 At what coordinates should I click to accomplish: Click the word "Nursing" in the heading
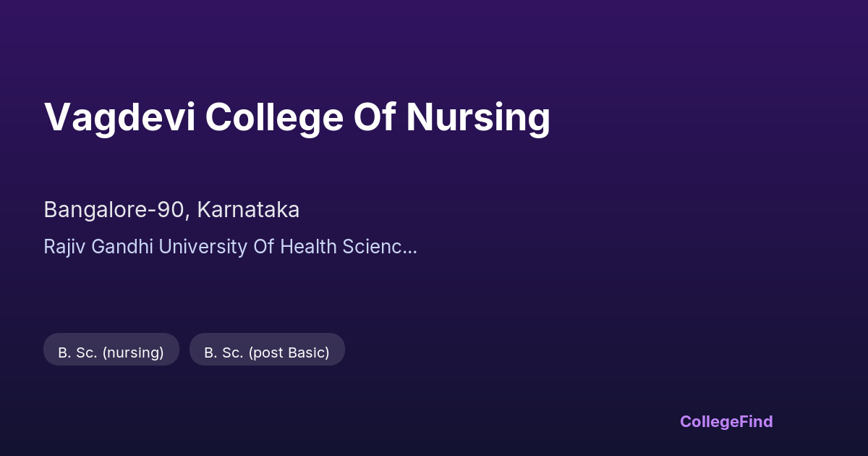tap(477, 117)
